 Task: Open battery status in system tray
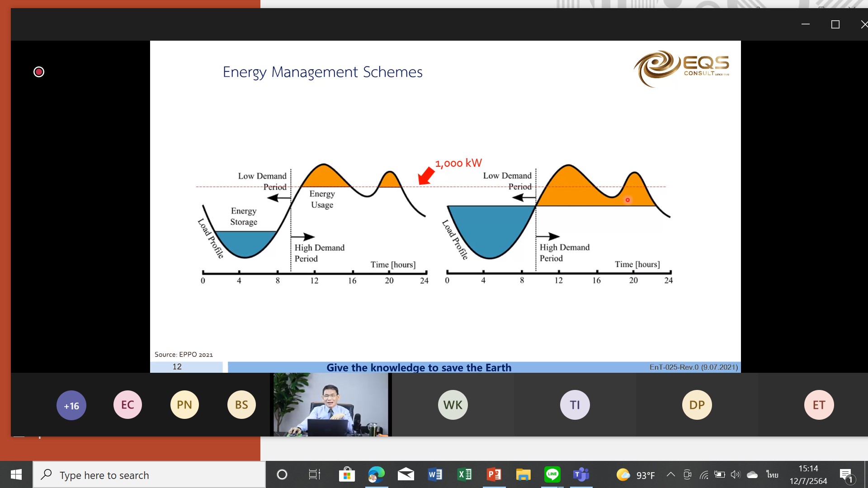click(720, 474)
